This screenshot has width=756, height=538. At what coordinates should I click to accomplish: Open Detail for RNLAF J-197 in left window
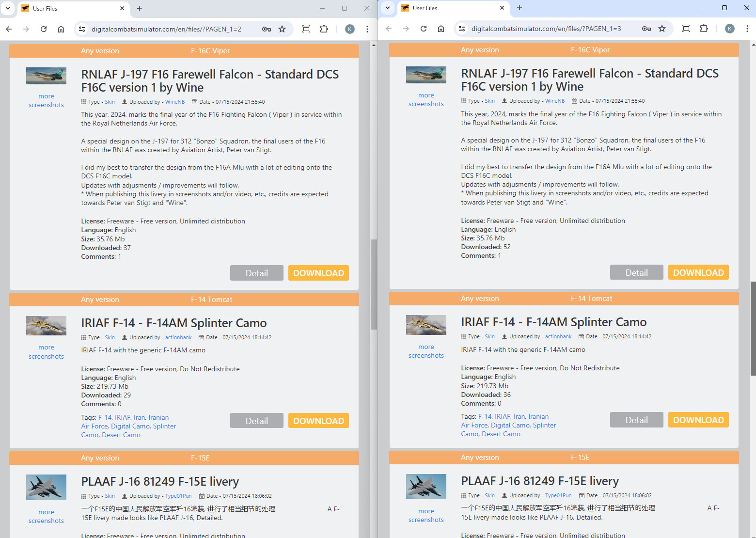(256, 273)
